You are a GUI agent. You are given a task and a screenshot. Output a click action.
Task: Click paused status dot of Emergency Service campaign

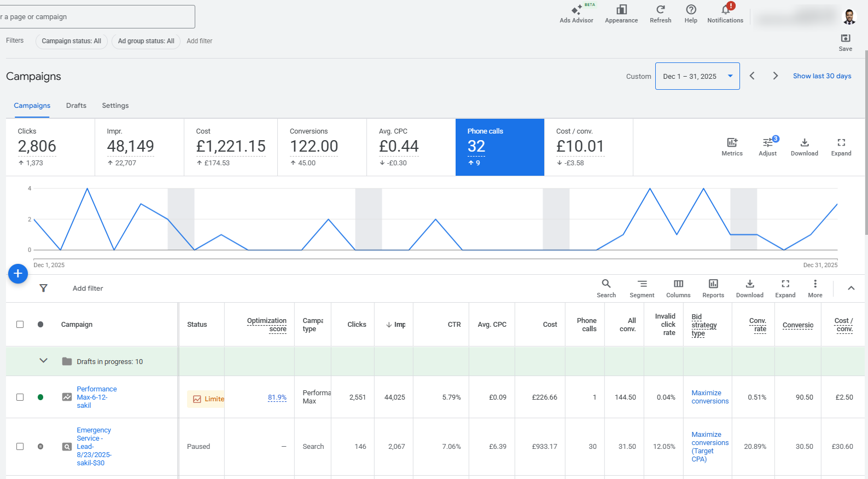point(40,446)
